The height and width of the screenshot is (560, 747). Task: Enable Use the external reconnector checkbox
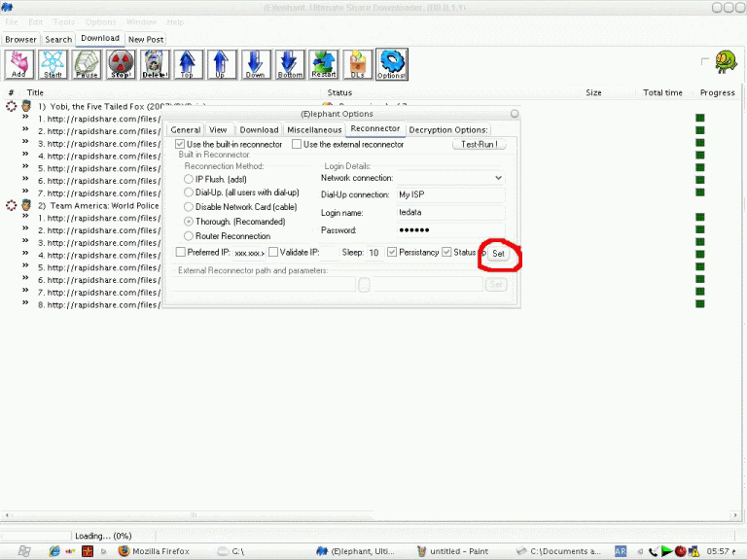point(297,145)
